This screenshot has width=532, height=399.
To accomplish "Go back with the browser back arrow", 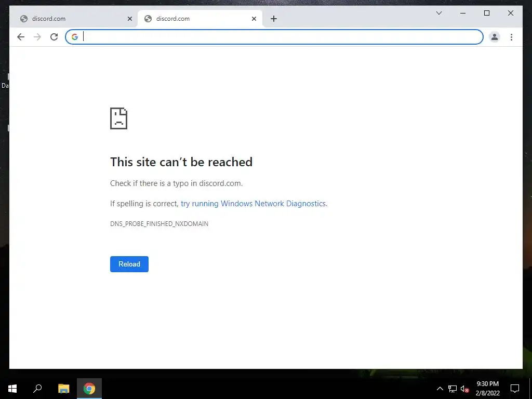I will [x=21, y=37].
